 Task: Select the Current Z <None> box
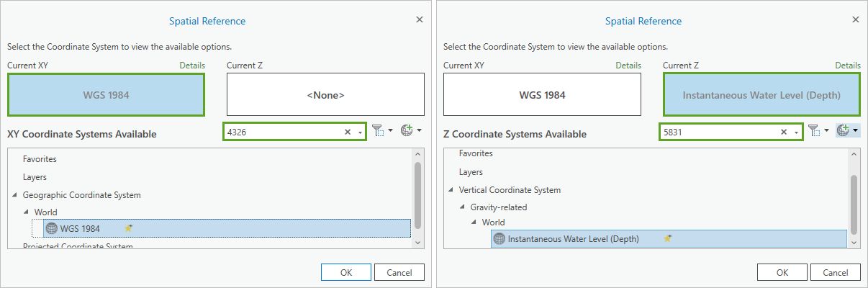pyautogui.click(x=325, y=94)
